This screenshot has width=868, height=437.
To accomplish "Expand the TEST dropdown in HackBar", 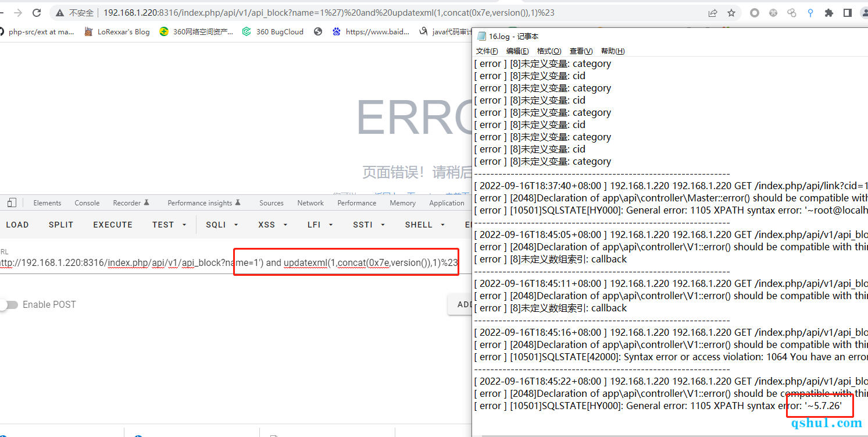I will point(169,225).
